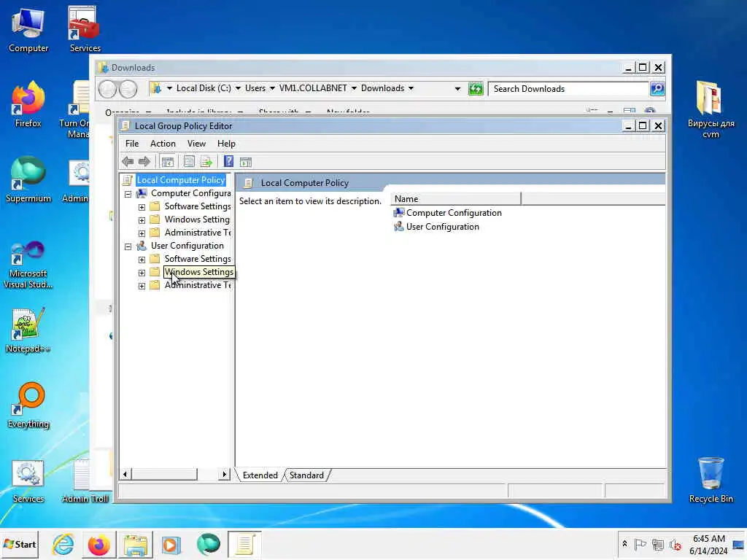Image resolution: width=747 pixels, height=560 pixels.
Task: Open the red toolbox Services desktop icon
Action: point(85,29)
